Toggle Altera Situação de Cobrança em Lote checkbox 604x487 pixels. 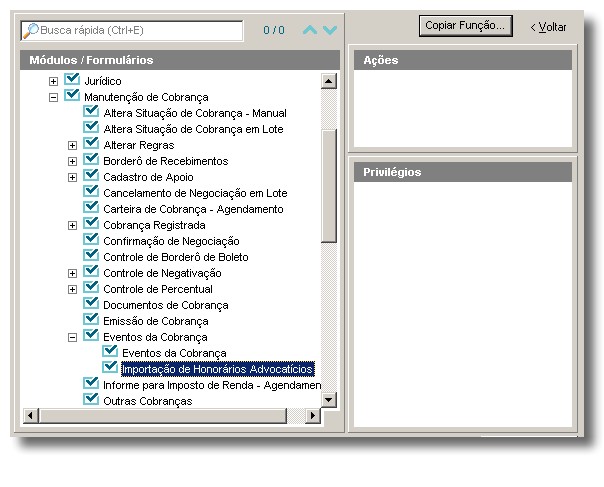click(91, 127)
